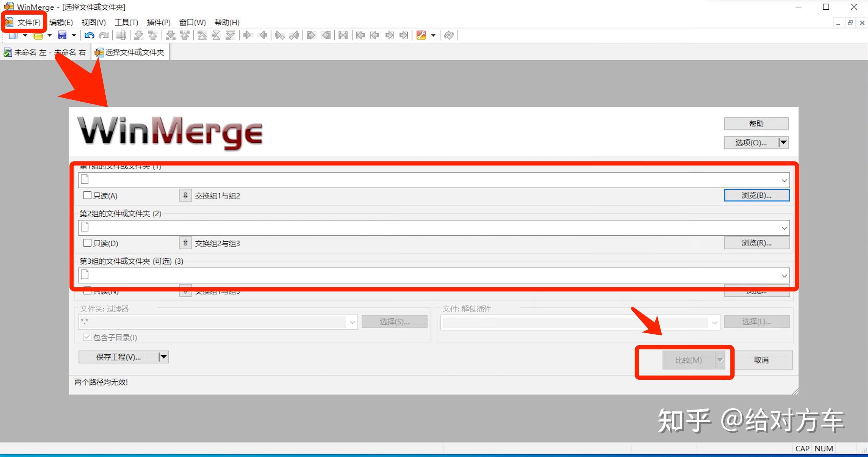Image resolution: width=868 pixels, height=457 pixels.
Task: Click swap icon beside 交换组2与组3
Action: [x=185, y=243]
